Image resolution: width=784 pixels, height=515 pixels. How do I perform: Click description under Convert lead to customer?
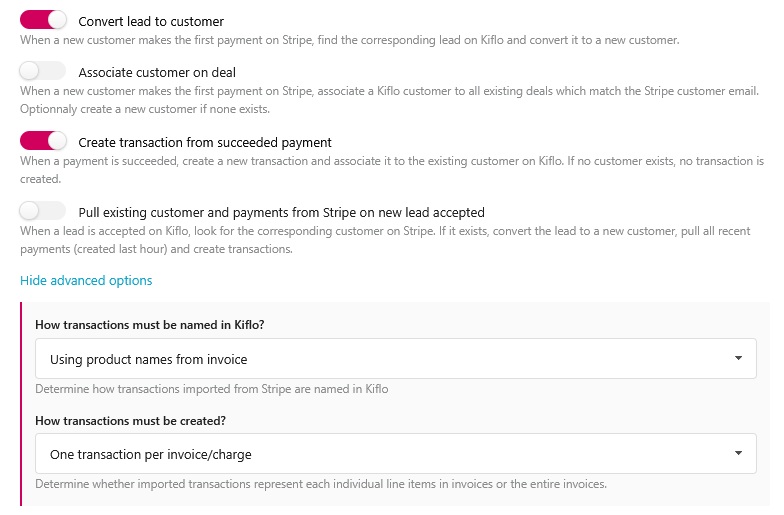tap(349, 41)
